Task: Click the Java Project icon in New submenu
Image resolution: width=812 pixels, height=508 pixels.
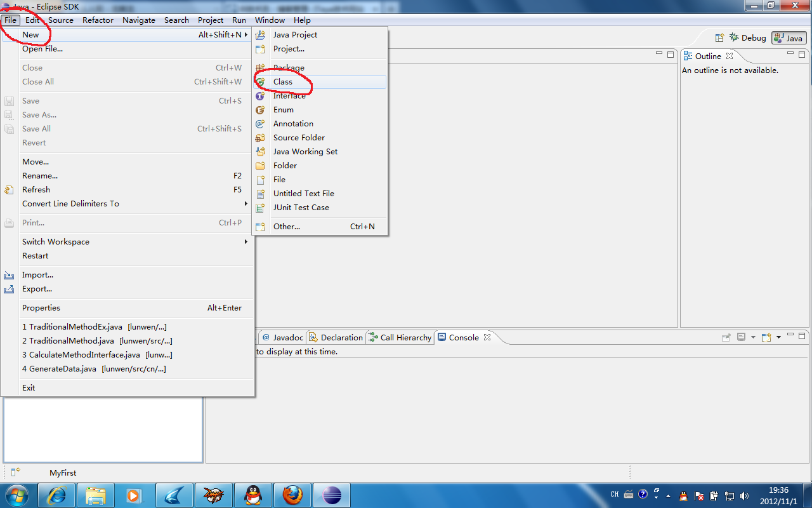Action: pyautogui.click(x=260, y=35)
